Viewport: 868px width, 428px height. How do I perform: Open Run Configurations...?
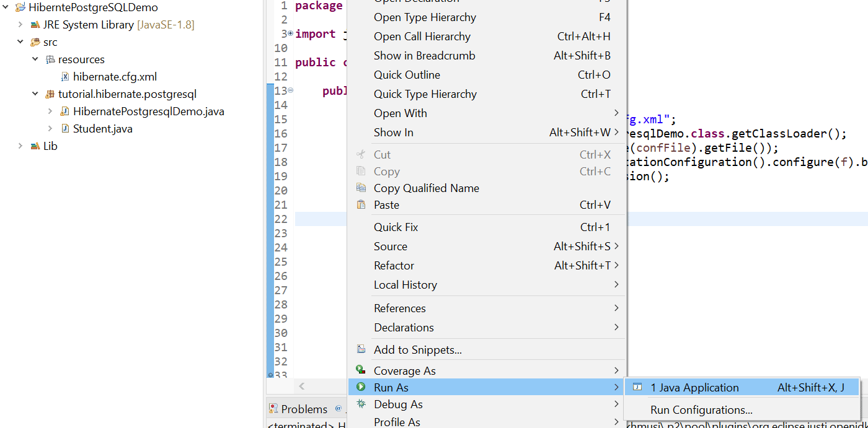pyautogui.click(x=701, y=409)
